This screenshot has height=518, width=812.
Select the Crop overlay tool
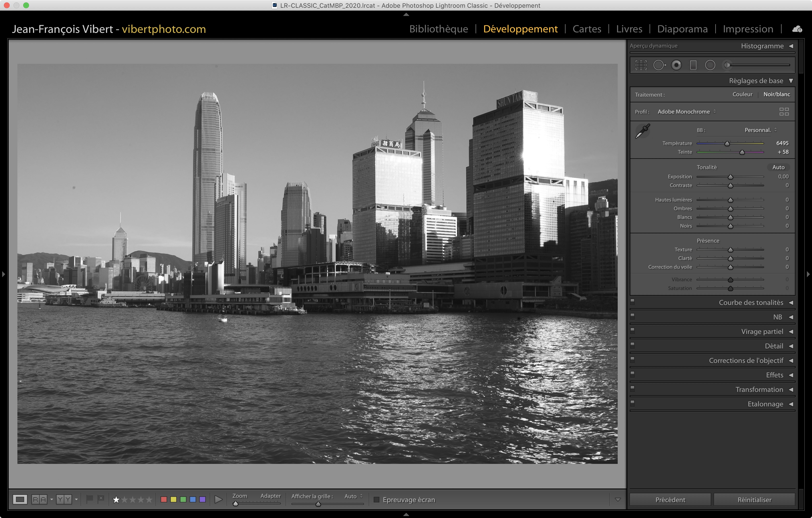pyautogui.click(x=641, y=65)
